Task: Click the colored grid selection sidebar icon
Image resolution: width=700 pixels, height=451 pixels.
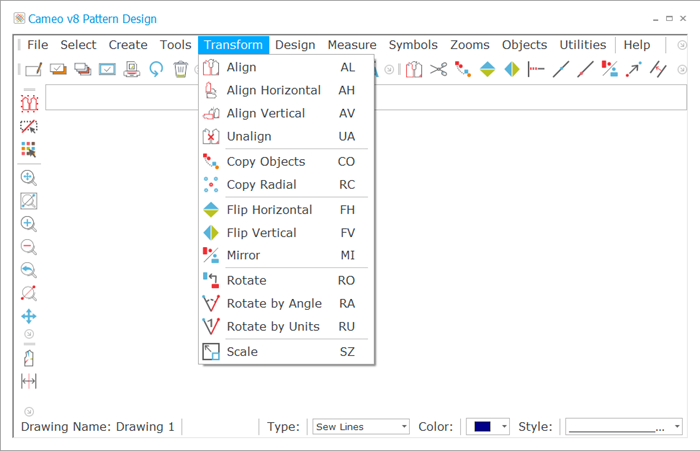Action: pyautogui.click(x=29, y=150)
